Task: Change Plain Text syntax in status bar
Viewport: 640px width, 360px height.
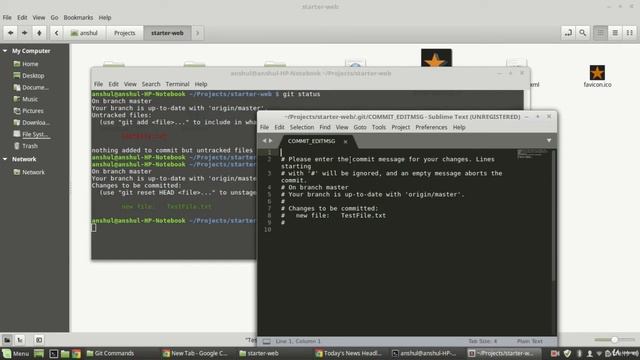Action: coord(530,341)
